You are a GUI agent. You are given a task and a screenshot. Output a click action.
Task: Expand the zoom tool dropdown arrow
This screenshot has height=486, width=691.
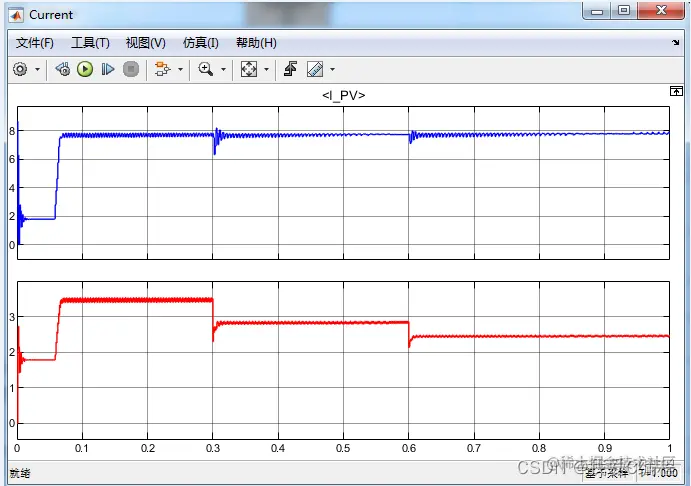(223, 70)
